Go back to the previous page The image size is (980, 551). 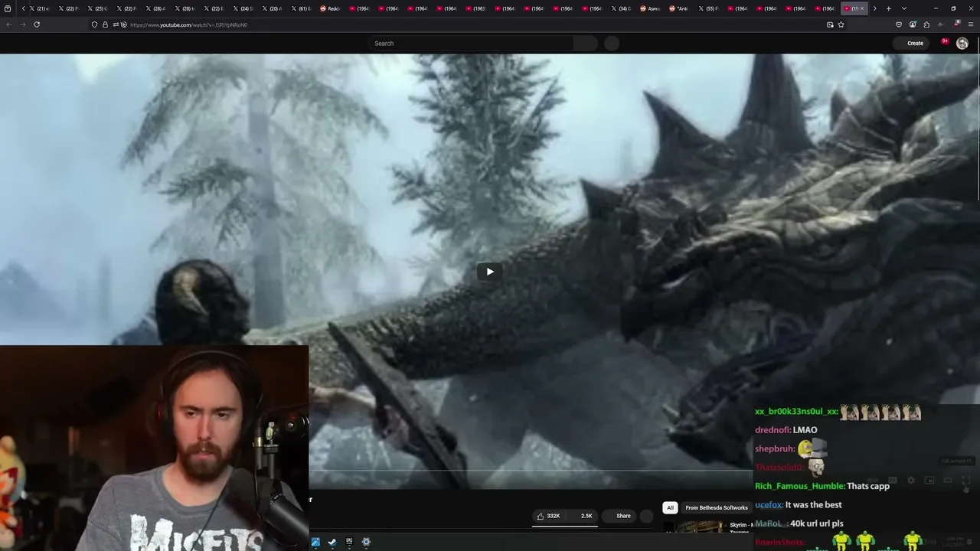8,24
